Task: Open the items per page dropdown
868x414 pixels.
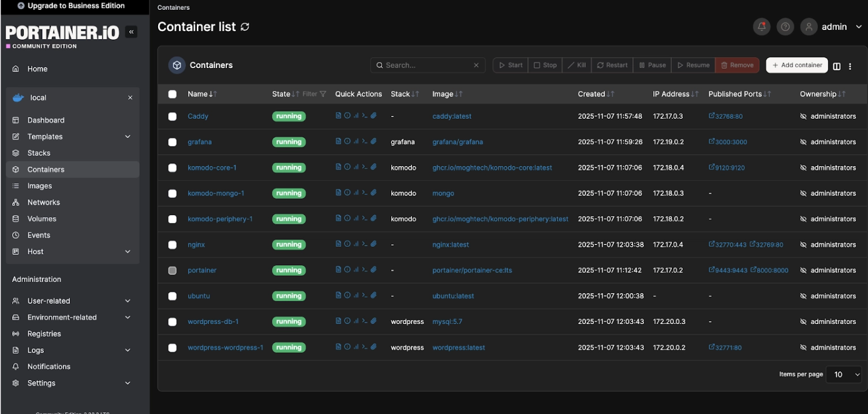Action: tap(843, 374)
